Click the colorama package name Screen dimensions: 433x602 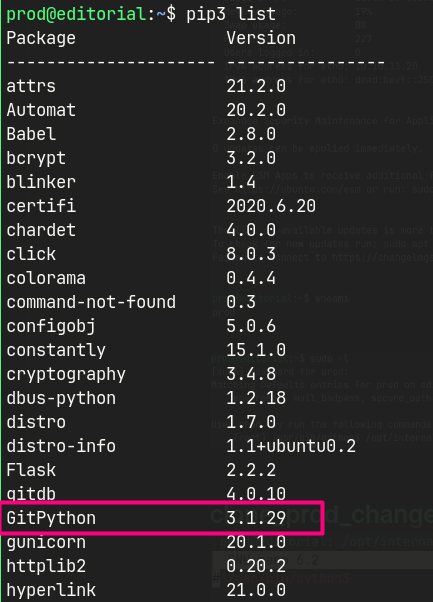click(x=46, y=278)
